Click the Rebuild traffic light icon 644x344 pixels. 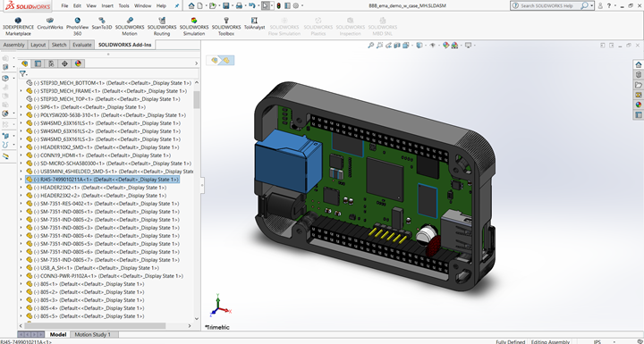tap(278, 5)
